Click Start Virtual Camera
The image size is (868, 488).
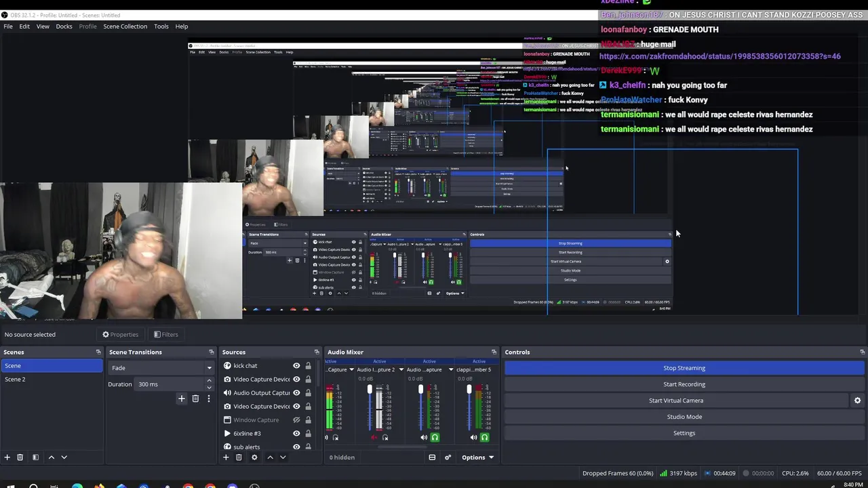[676, 401]
